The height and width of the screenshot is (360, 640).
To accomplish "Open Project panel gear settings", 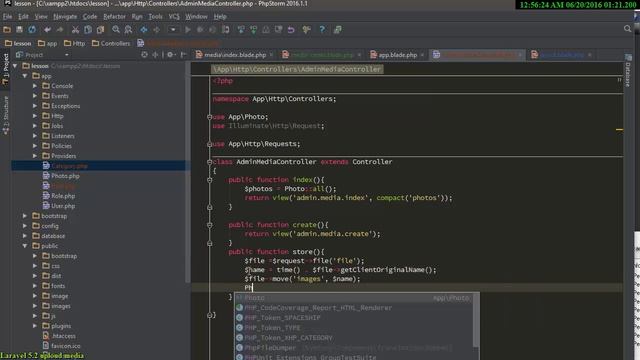I will coord(170,54).
